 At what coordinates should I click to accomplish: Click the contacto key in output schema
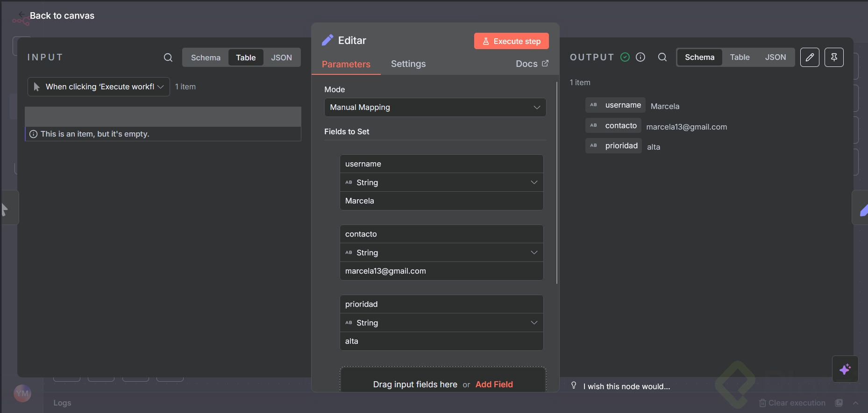[x=621, y=125]
